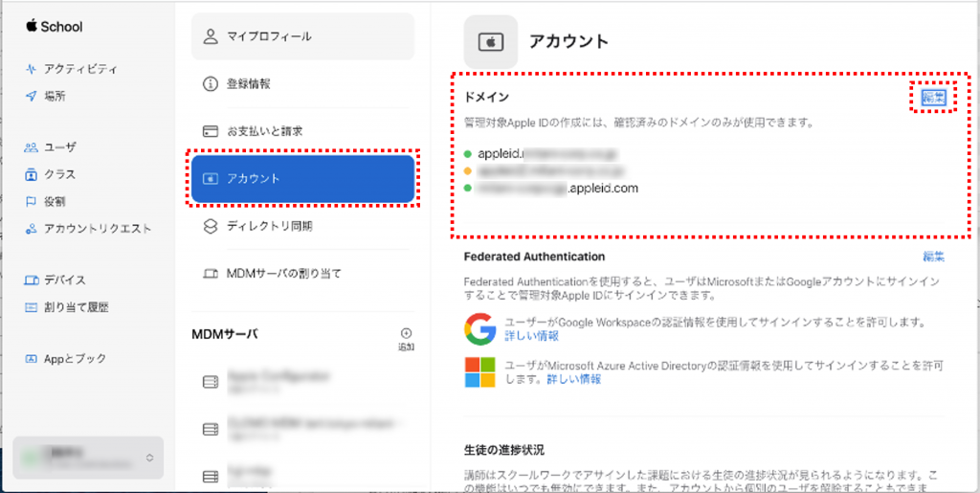Click the 役割 flag icon
The height and width of the screenshot is (493, 980).
click(x=31, y=202)
